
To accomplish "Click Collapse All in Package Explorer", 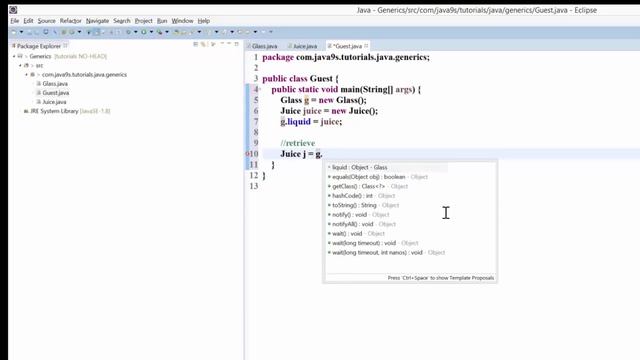I will [x=196, y=44].
